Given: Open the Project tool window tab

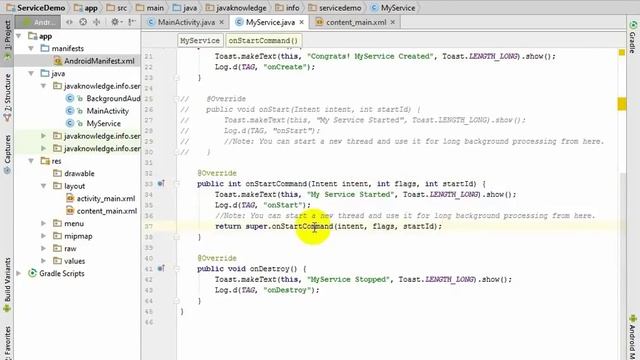Looking at the screenshot, I should [7, 41].
